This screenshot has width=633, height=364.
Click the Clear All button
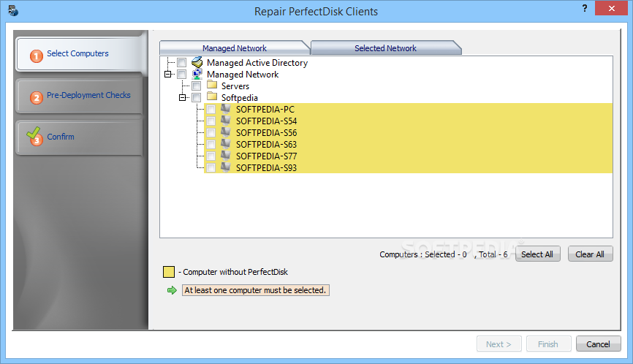(x=590, y=254)
